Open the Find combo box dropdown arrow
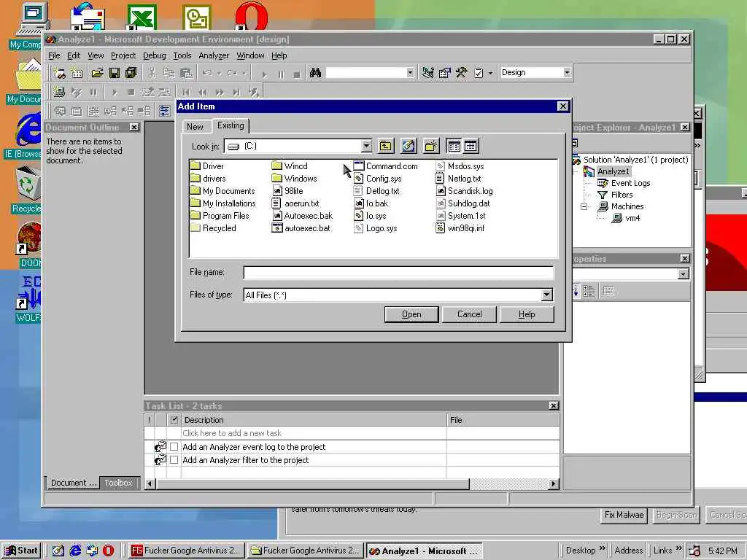This screenshot has height=560, width=747. (x=410, y=73)
